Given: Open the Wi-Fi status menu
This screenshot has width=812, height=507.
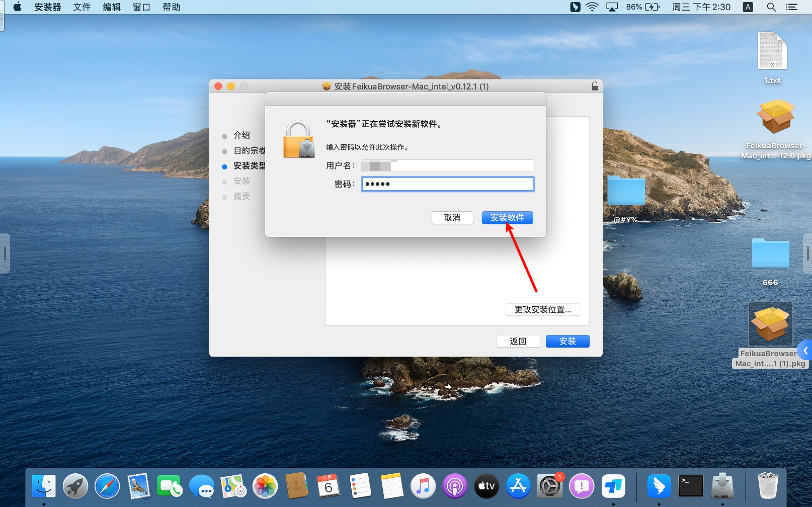Looking at the screenshot, I should tap(592, 7).
